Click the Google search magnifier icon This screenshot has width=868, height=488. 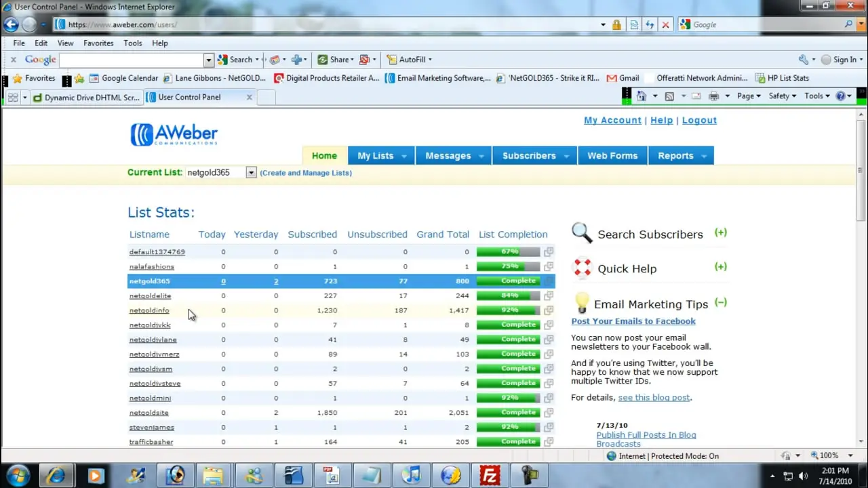pyautogui.click(x=848, y=24)
